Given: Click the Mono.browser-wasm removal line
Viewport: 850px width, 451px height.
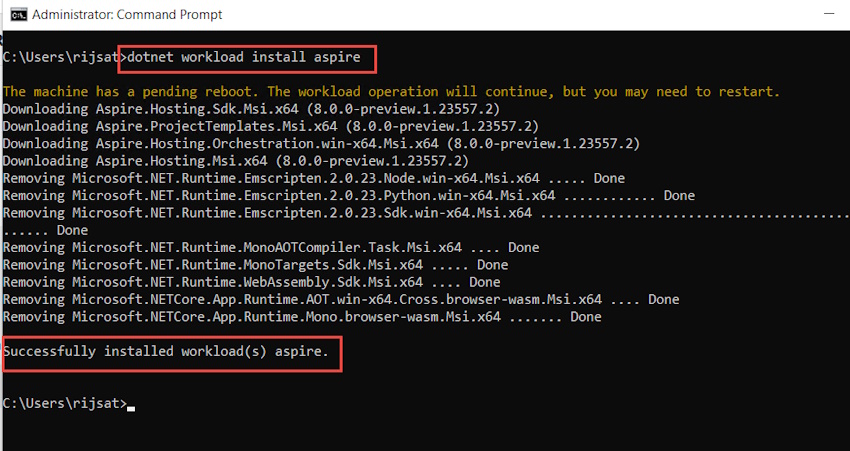Looking at the screenshot, I should click(302, 317).
